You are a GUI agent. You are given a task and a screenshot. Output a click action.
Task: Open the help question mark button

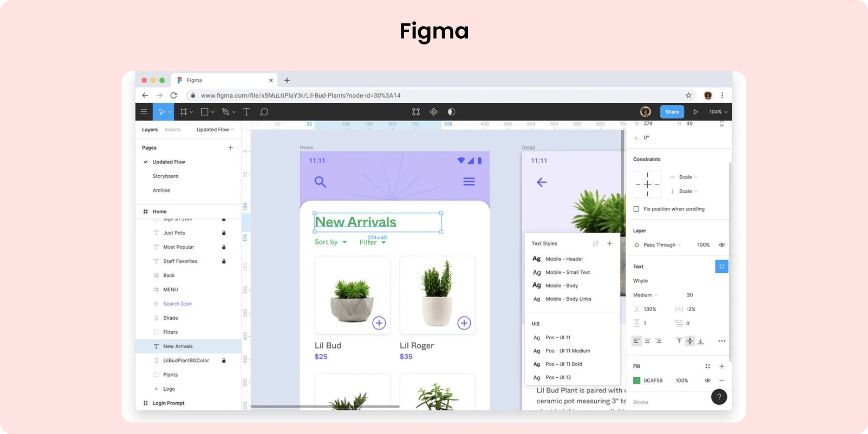[719, 397]
